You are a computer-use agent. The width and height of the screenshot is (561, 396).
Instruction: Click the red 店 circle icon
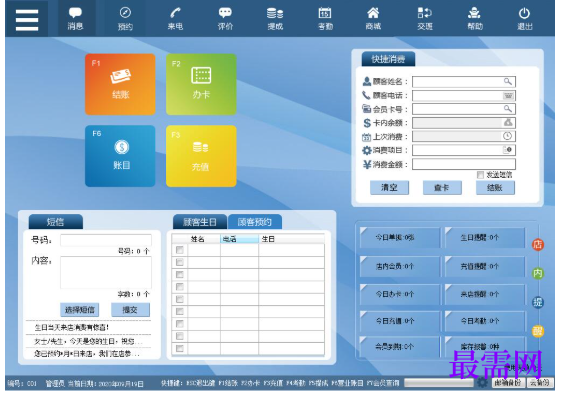click(538, 245)
